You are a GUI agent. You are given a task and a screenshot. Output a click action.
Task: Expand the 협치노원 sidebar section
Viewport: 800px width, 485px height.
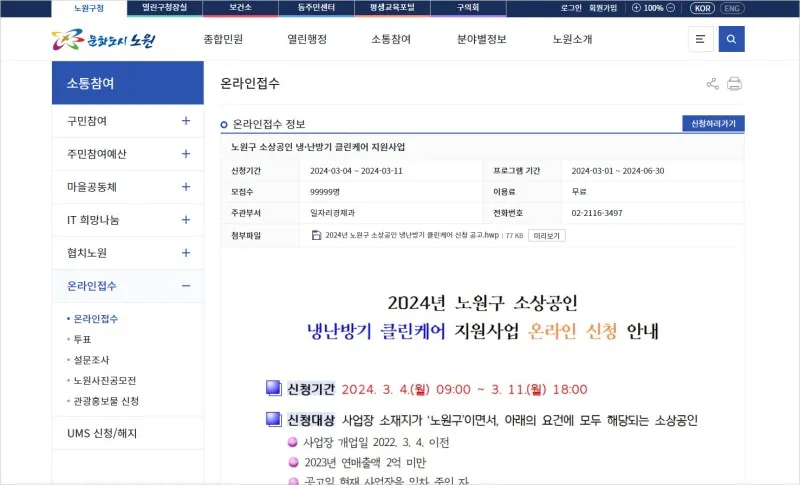click(186, 253)
